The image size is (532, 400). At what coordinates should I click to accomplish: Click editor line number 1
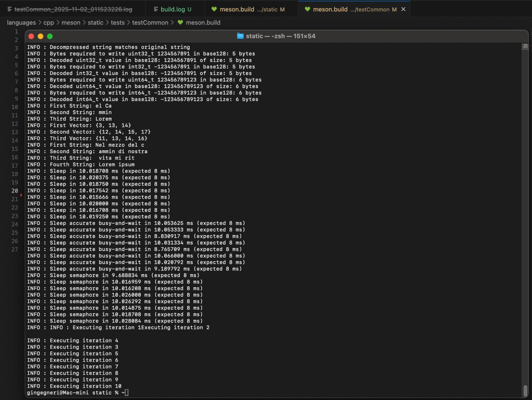(16, 32)
